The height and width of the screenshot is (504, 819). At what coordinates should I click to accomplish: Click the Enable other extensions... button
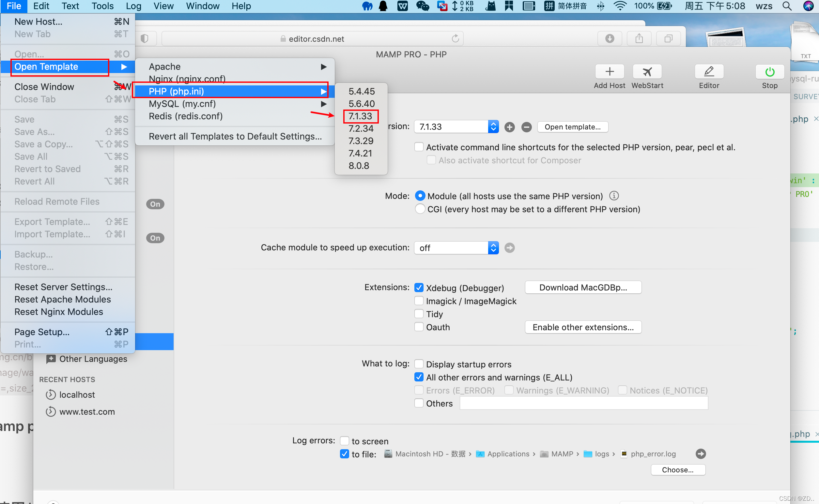[x=582, y=327]
